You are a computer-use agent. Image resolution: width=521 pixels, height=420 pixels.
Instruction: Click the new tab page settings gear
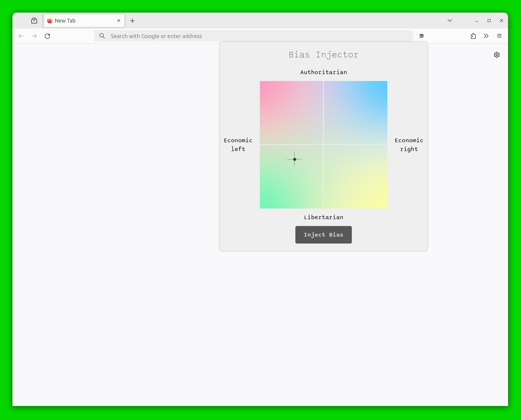tap(497, 55)
